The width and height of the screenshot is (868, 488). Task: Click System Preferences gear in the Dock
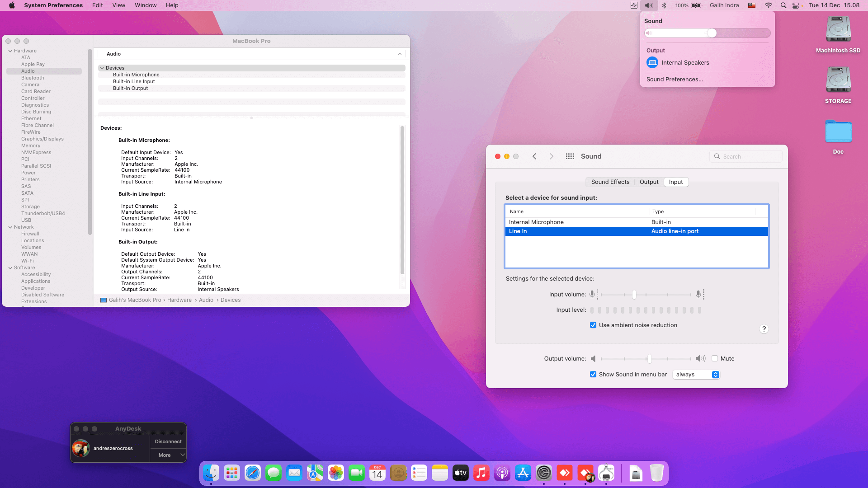pyautogui.click(x=544, y=473)
